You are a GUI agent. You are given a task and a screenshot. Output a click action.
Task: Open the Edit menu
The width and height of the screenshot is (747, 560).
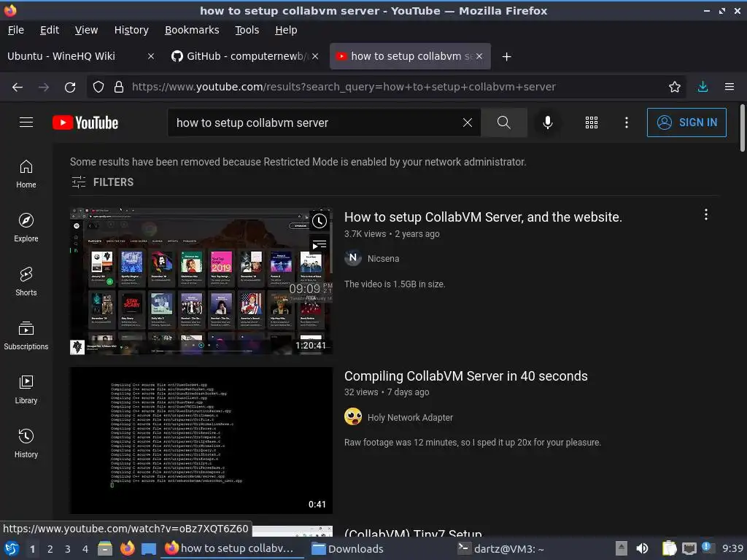click(x=50, y=30)
